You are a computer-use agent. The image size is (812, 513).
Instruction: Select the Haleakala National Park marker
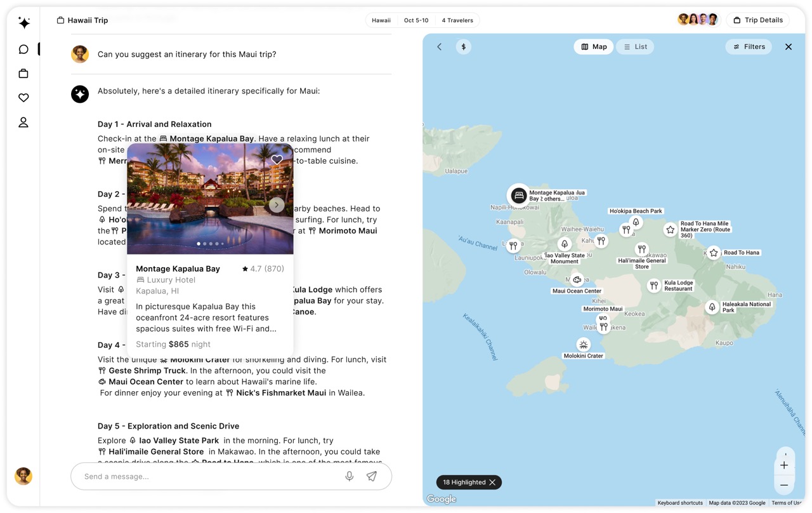pyautogui.click(x=712, y=307)
